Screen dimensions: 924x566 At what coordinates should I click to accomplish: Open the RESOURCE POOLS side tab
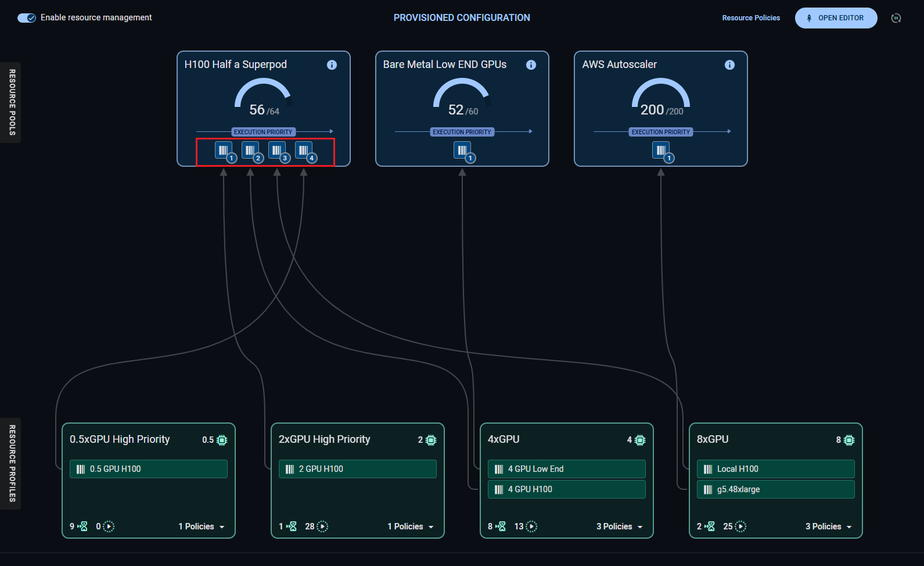tap(11, 102)
